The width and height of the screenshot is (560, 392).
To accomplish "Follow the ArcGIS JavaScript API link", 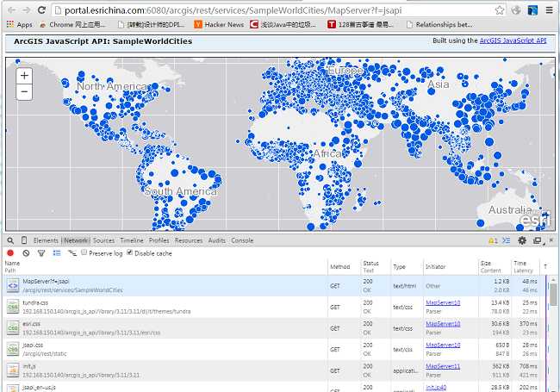I will (513, 40).
